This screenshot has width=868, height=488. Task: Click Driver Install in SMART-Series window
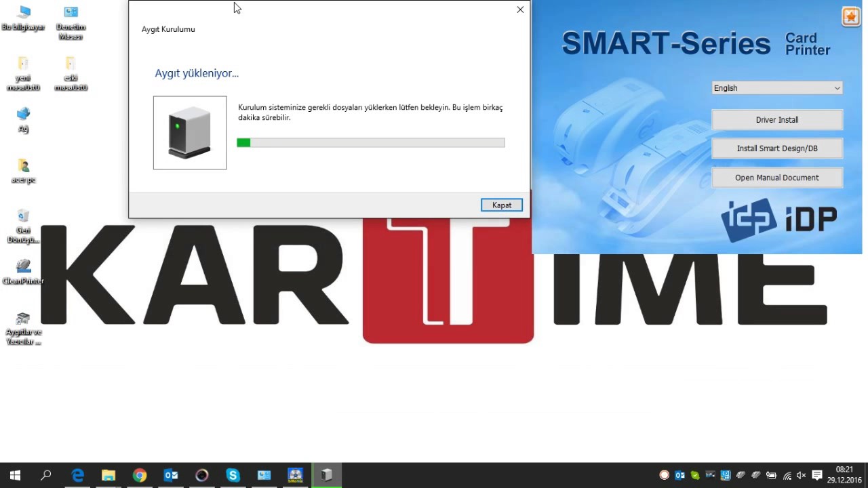[777, 120]
